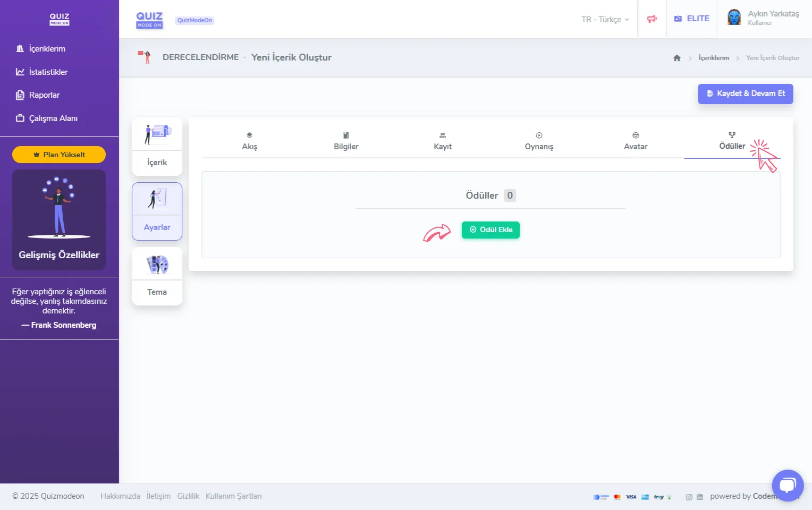Click the LinkedIn icon in footer
This screenshot has width=812, height=510.
click(x=700, y=497)
